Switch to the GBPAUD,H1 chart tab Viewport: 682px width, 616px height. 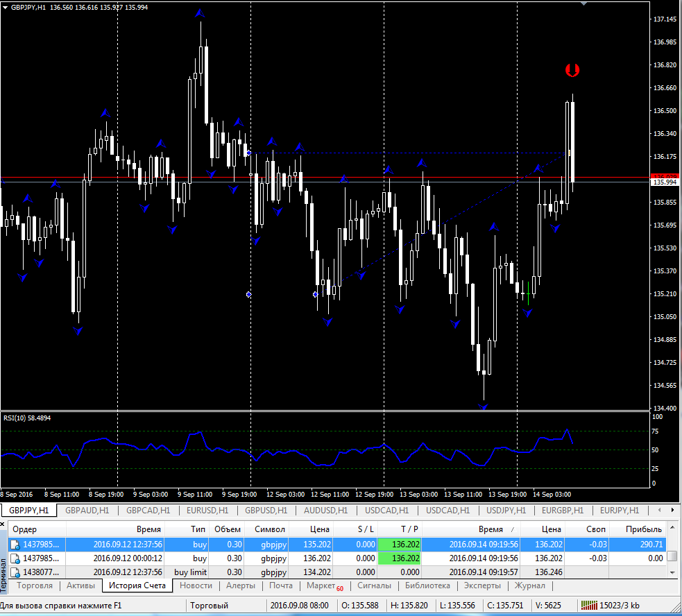coord(87,511)
